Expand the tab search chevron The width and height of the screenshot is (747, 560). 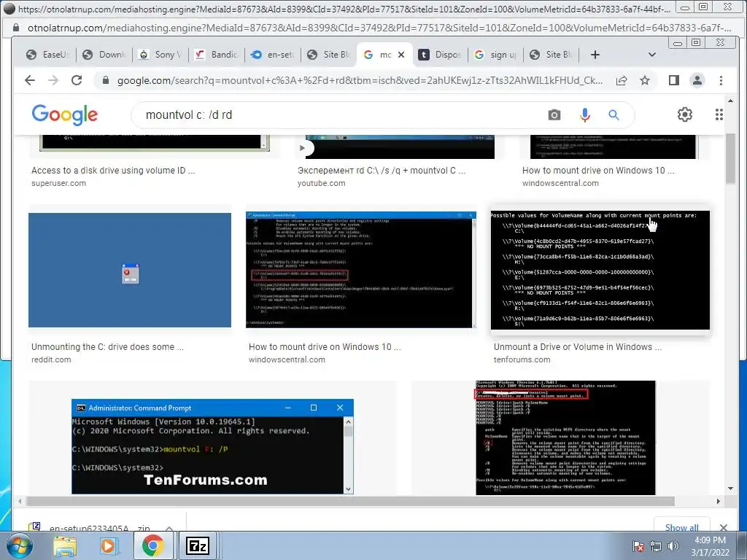[x=651, y=55]
